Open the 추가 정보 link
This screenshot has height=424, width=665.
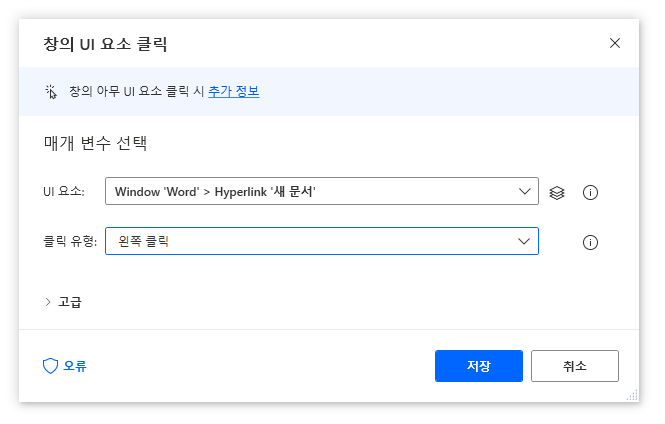coord(234,91)
